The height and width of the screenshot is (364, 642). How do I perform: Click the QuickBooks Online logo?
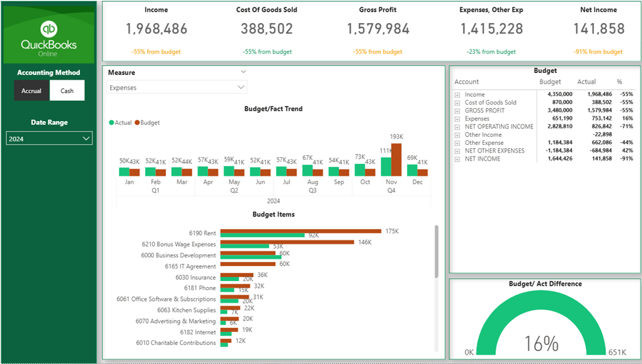point(49,36)
